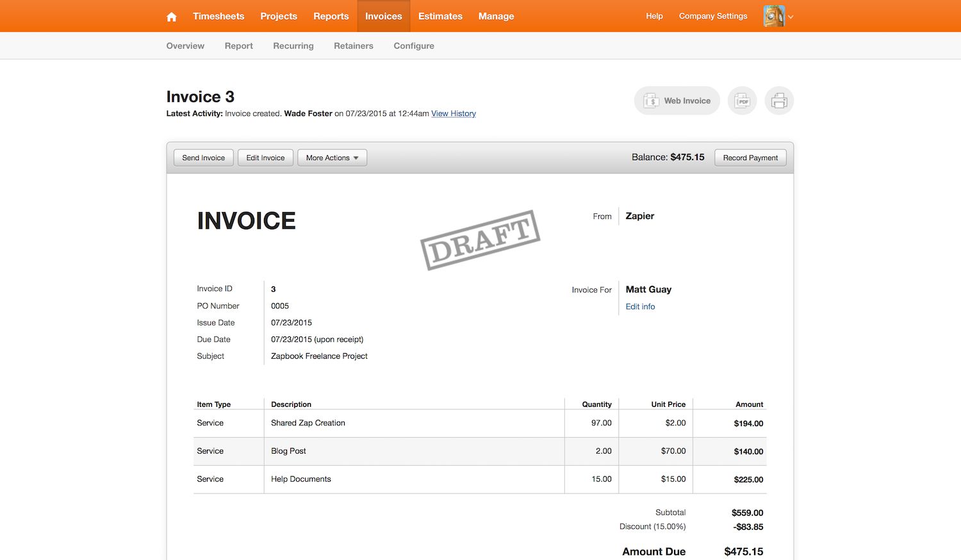This screenshot has height=560, width=961.
Task: Open account menu chevron beside avatar
Action: point(791,17)
